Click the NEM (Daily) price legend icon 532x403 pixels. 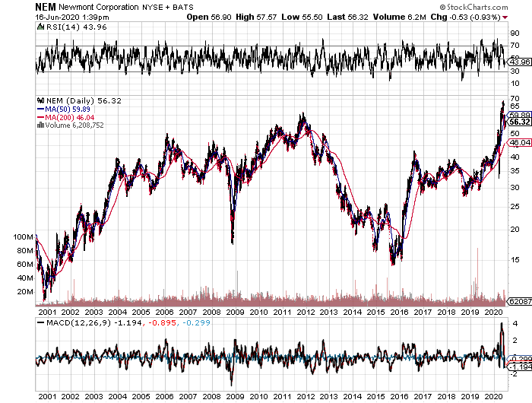(x=40, y=100)
